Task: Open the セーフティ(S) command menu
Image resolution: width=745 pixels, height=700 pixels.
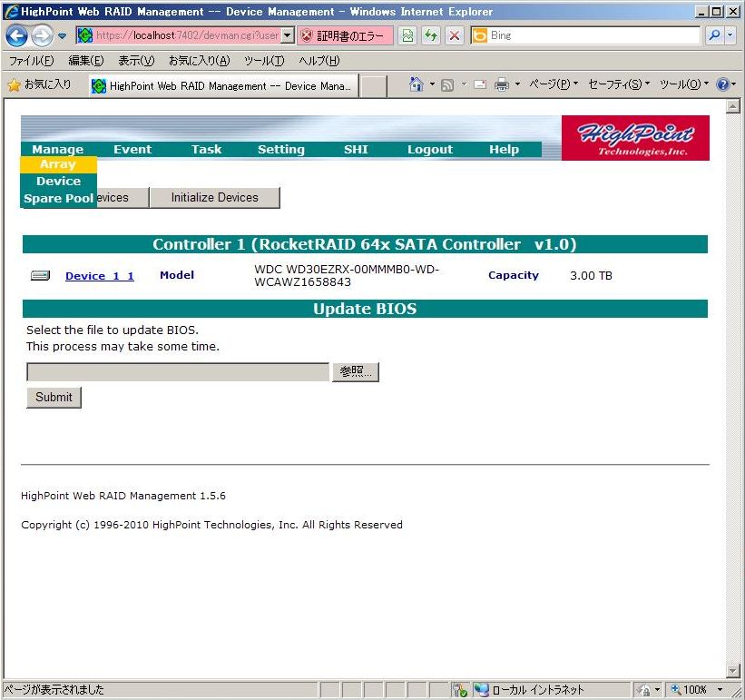Action: click(619, 84)
